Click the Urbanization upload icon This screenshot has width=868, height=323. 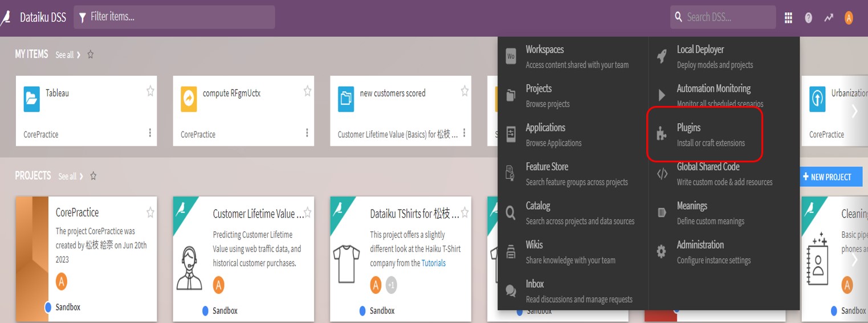(817, 99)
